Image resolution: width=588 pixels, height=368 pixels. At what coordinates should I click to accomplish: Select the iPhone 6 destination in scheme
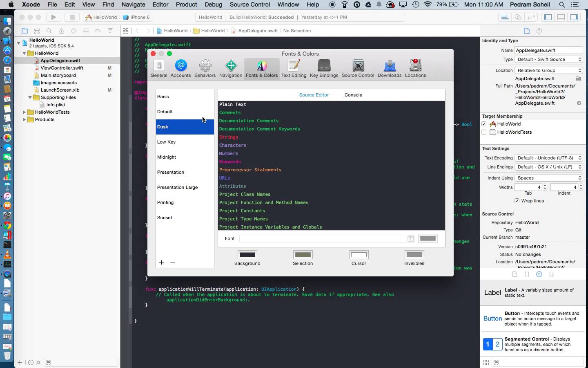(x=137, y=17)
